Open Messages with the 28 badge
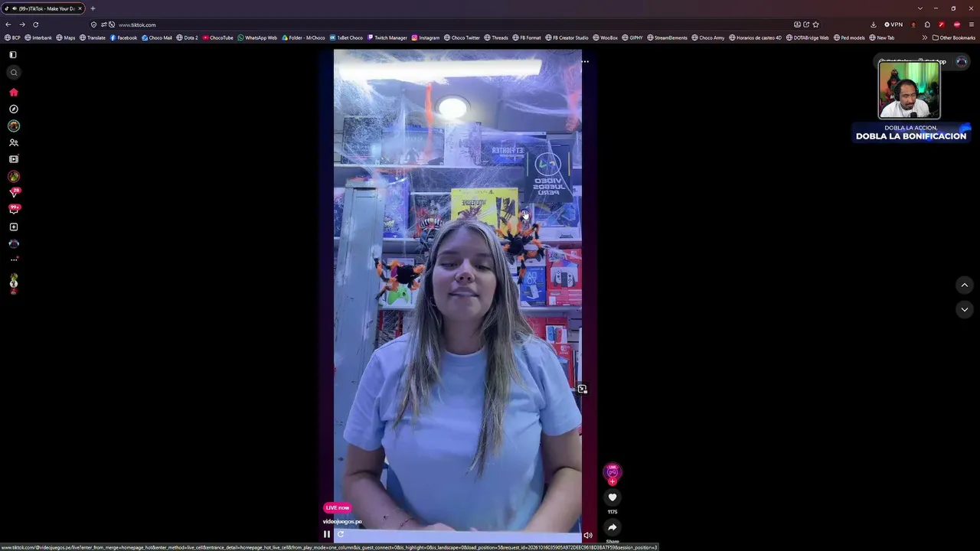 pyautogui.click(x=14, y=193)
